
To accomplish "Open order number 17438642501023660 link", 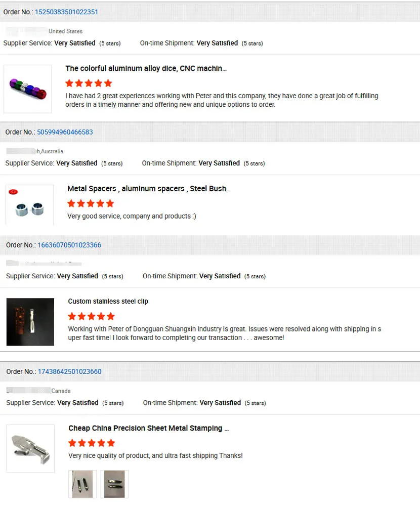I will click(69, 371).
